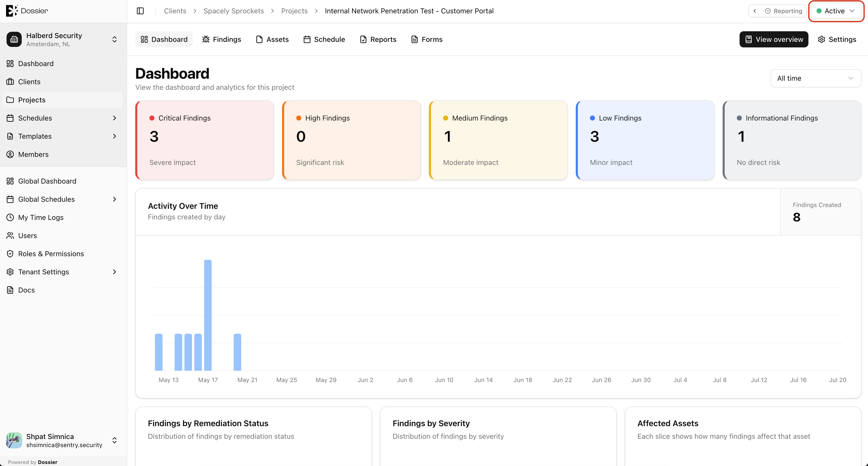Click the Medium Findings card
Viewport: 868px width, 466px height.
(x=498, y=140)
